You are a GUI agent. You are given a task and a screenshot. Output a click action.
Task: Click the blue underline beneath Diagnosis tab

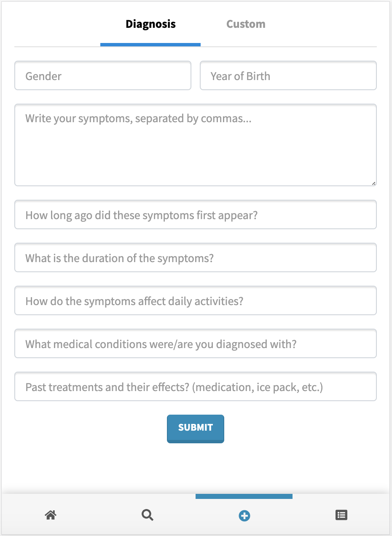tap(150, 44)
